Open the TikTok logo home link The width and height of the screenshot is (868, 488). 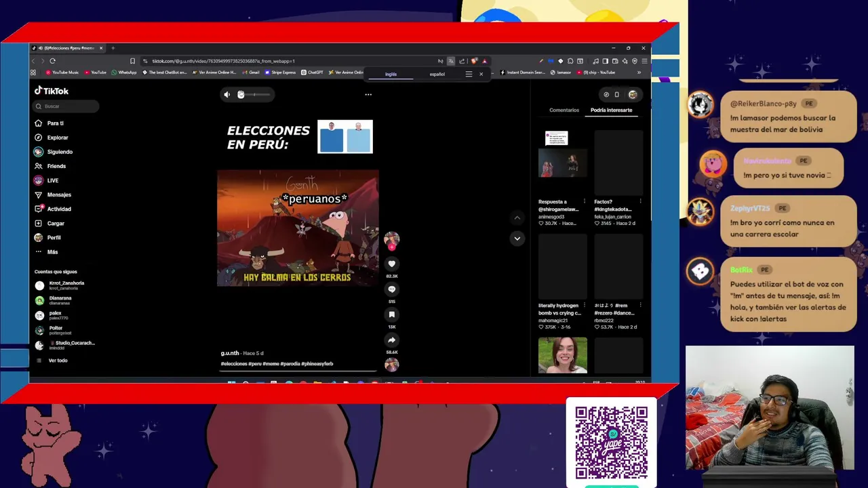[x=52, y=91]
